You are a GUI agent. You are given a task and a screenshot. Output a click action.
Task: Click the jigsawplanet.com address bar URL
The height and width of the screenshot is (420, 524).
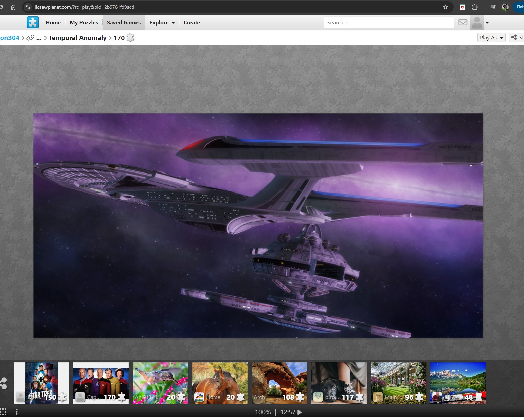(84, 7)
